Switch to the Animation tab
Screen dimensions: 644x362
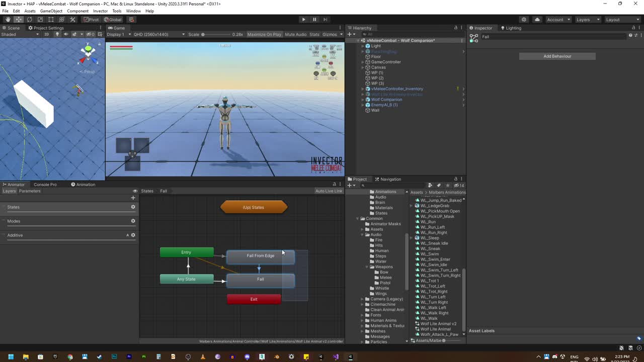pyautogui.click(x=83, y=185)
